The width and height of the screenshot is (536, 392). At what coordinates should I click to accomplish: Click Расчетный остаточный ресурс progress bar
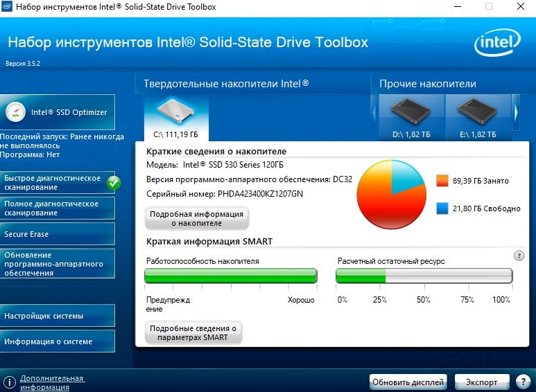tap(424, 276)
